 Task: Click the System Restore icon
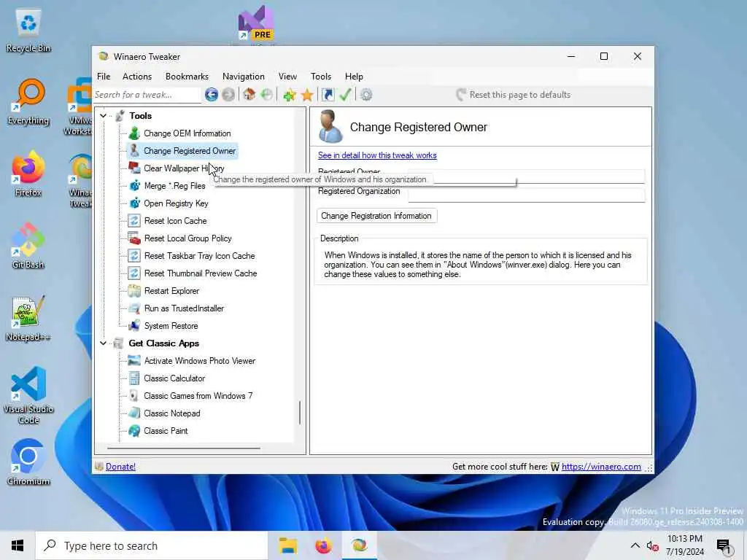point(134,326)
